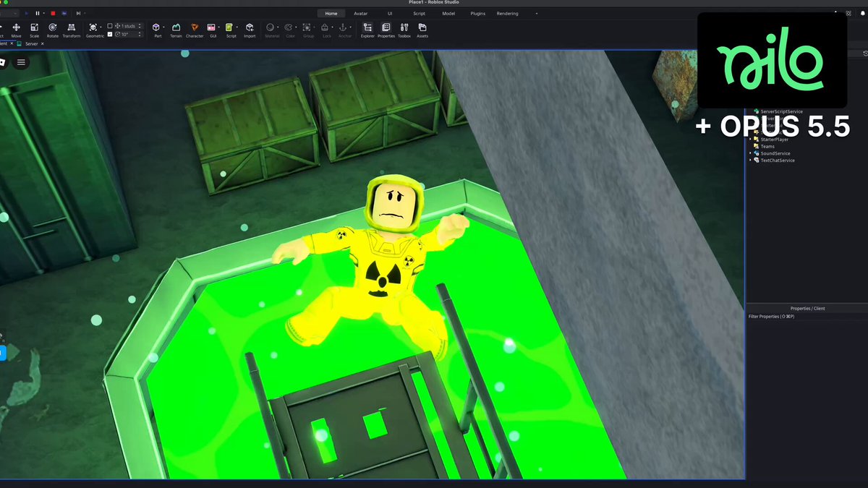
Task: Open the in-game hamburger menu
Action: [x=21, y=62]
